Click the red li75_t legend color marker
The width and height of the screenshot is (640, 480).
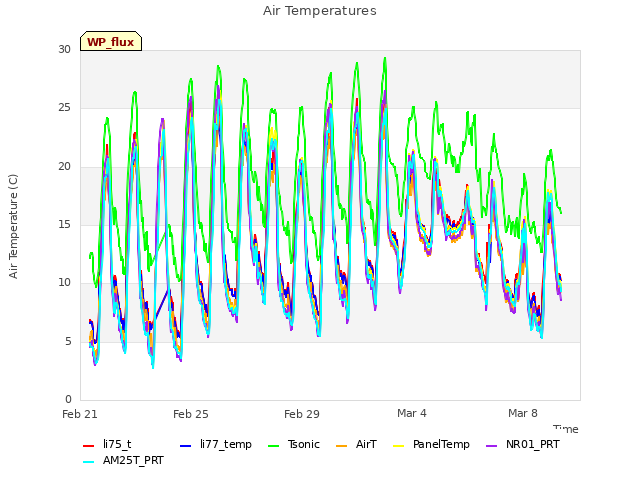[x=89, y=446]
